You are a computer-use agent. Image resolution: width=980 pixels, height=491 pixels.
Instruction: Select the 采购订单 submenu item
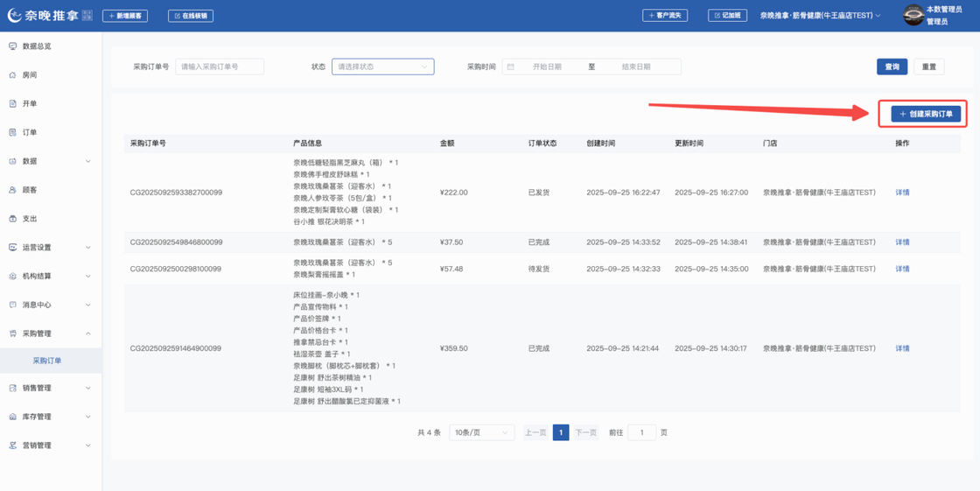pyautogui.click(x=51, y=361)
